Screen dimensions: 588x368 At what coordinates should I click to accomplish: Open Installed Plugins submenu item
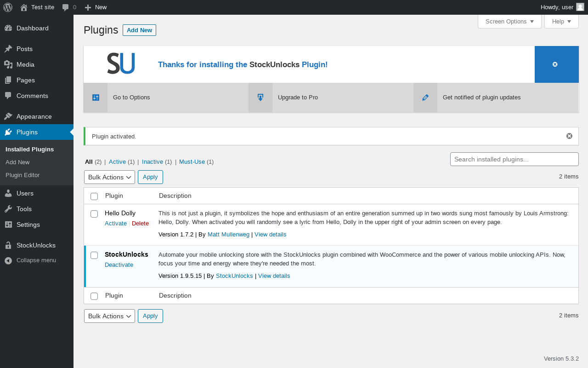coord(29,149)
